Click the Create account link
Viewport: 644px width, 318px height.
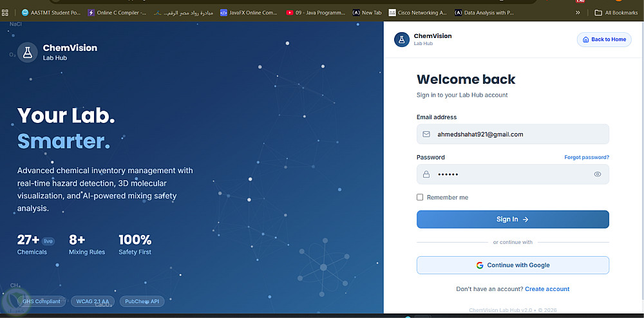547,289
